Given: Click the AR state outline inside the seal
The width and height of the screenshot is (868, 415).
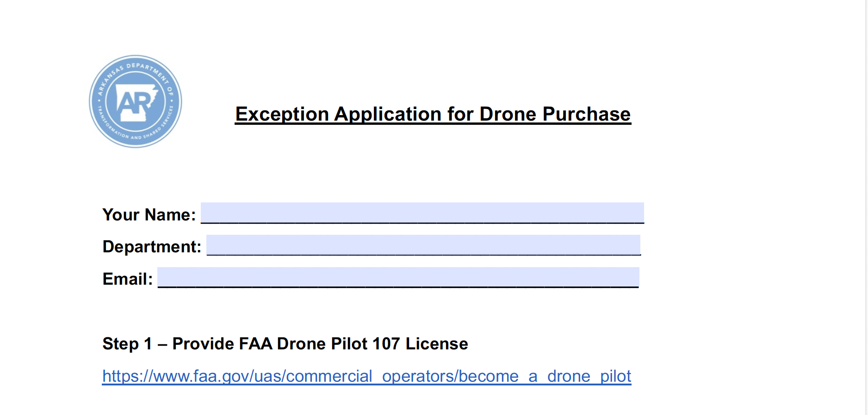Looking at the screenshot, I should pos(136,103).
